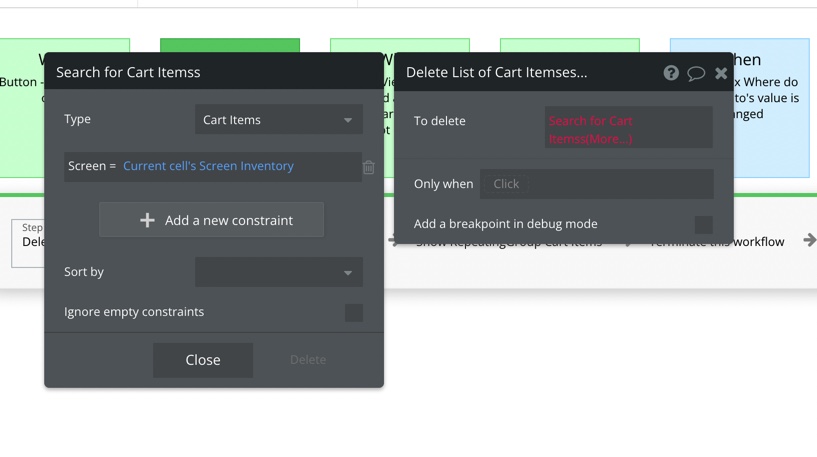Click the Search for Cart Itemss title bar

tap(214, 71)
